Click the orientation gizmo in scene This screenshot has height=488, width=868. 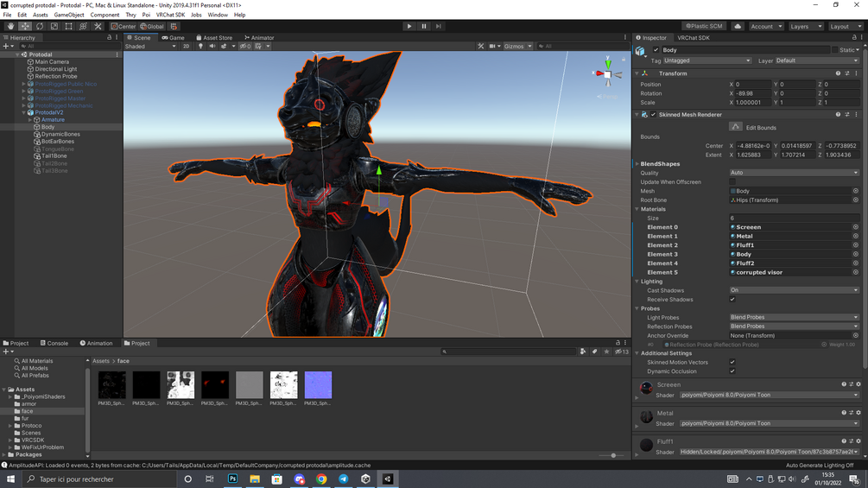(x=607, y=74)
